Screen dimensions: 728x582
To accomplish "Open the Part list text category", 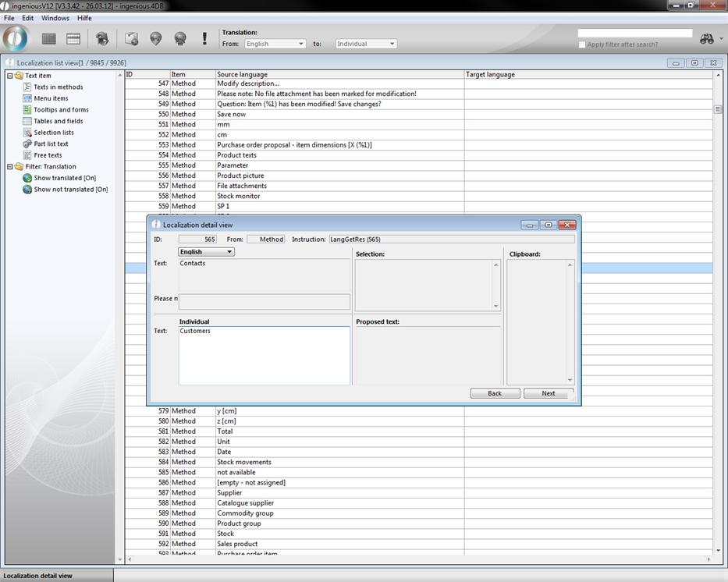I will click(51, 144).
